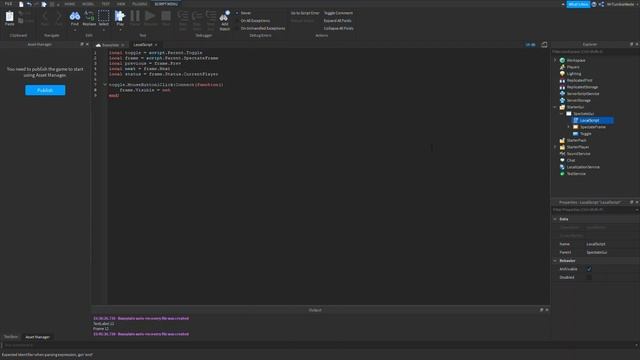Click Expand All Folds
The width and height of the screenshot is (640, 360).
point(338,20)
